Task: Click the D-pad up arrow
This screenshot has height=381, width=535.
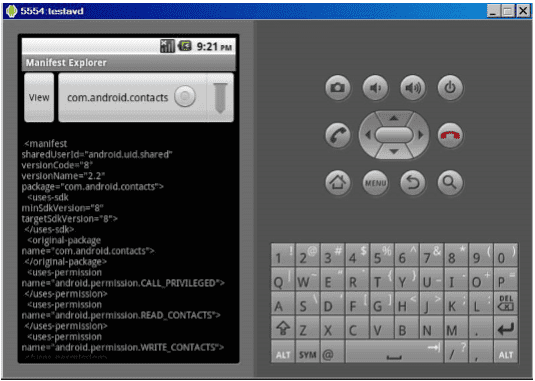Action: [x=394, y=118]
